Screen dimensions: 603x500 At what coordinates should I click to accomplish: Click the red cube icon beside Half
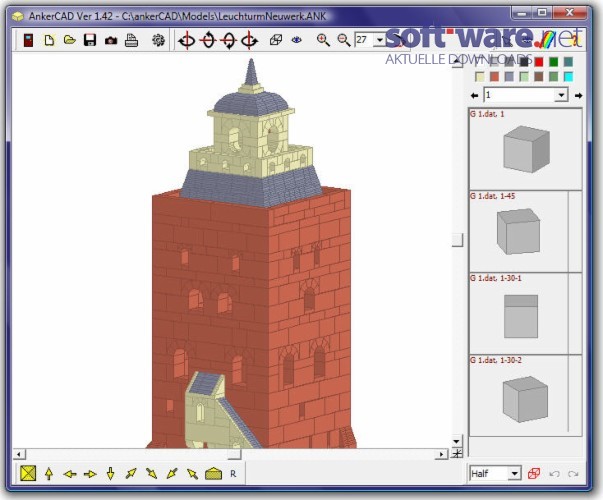point(534,473)
